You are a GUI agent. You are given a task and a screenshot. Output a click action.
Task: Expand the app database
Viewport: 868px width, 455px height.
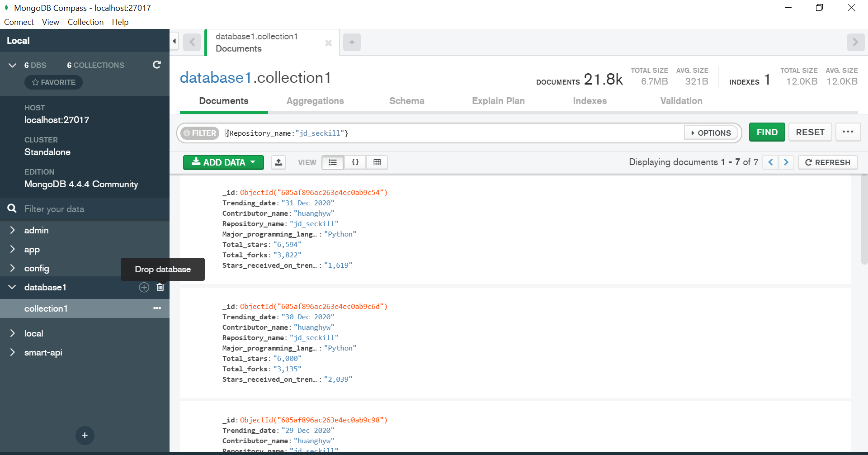coord(13,249)
